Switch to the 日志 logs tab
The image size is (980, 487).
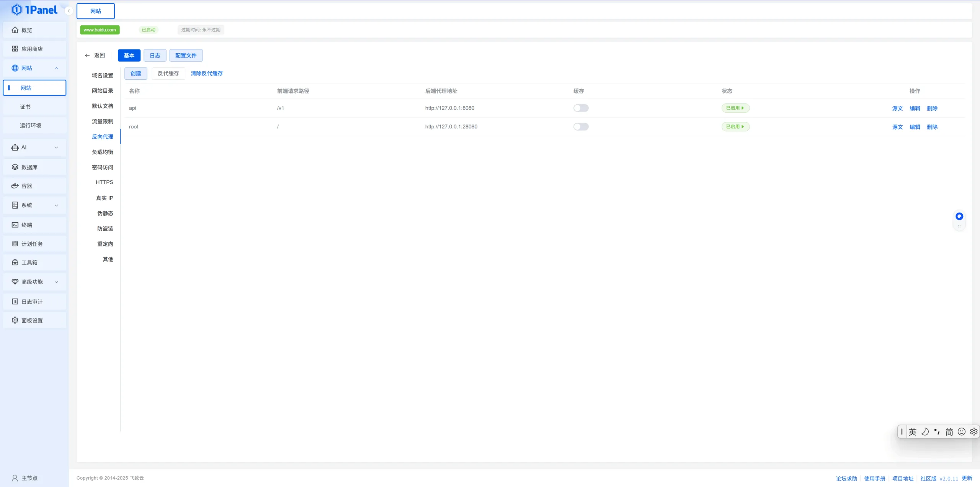(155, 56)
